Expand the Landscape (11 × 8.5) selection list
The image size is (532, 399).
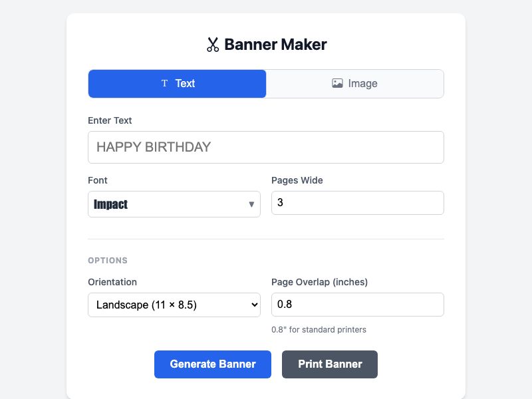[174, 305]
